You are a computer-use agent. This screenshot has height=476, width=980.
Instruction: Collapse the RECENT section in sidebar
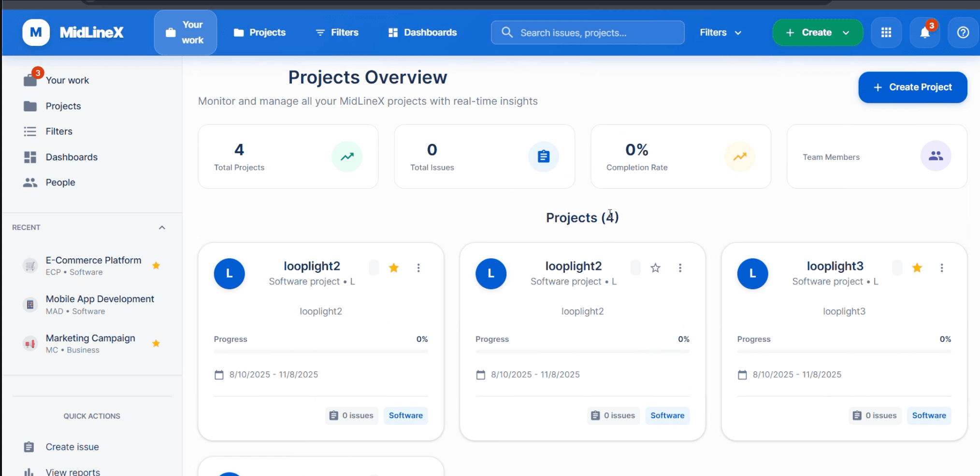pos(162,227)
